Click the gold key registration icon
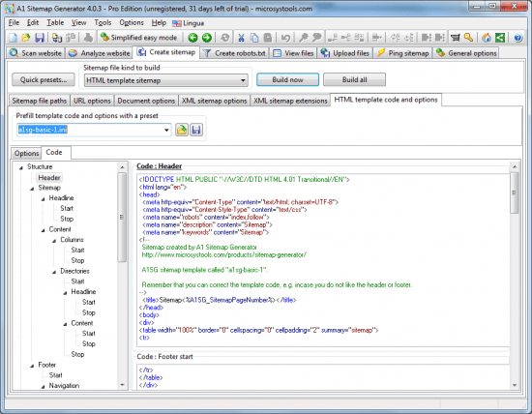The image size is (532, 414). tap(468, 38)
